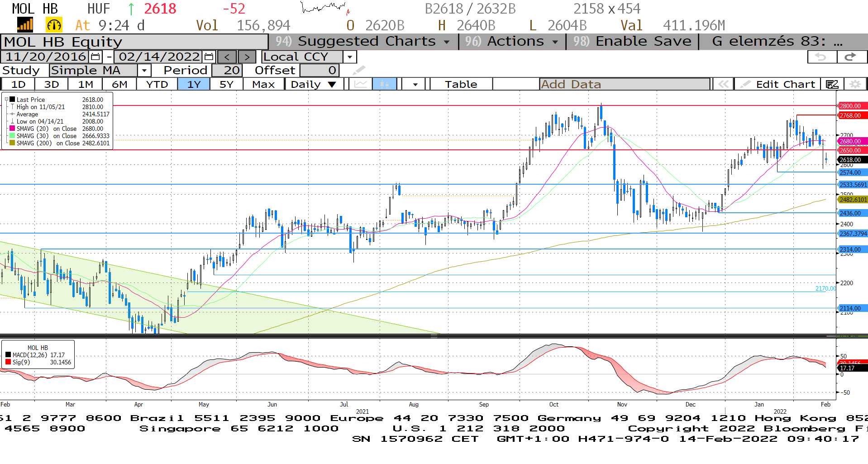Open the chart annotations panel icon
This screenshot has width=868, height=464.
832,84
